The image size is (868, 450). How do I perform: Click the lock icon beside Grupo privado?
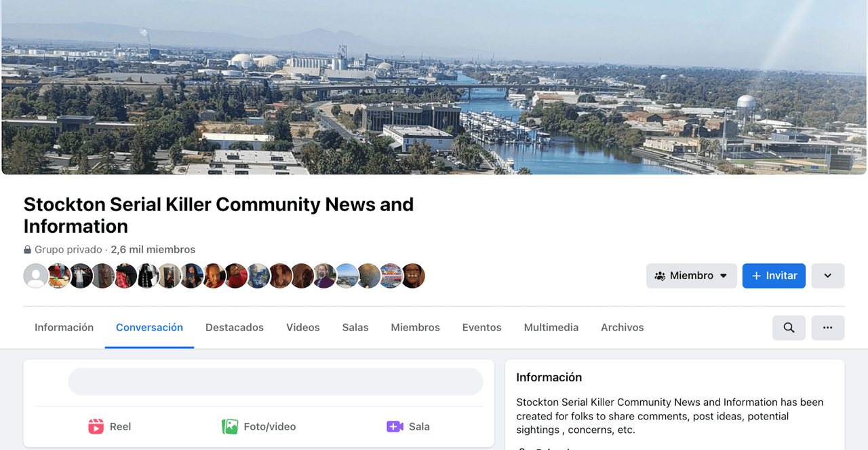coord(27,250)
